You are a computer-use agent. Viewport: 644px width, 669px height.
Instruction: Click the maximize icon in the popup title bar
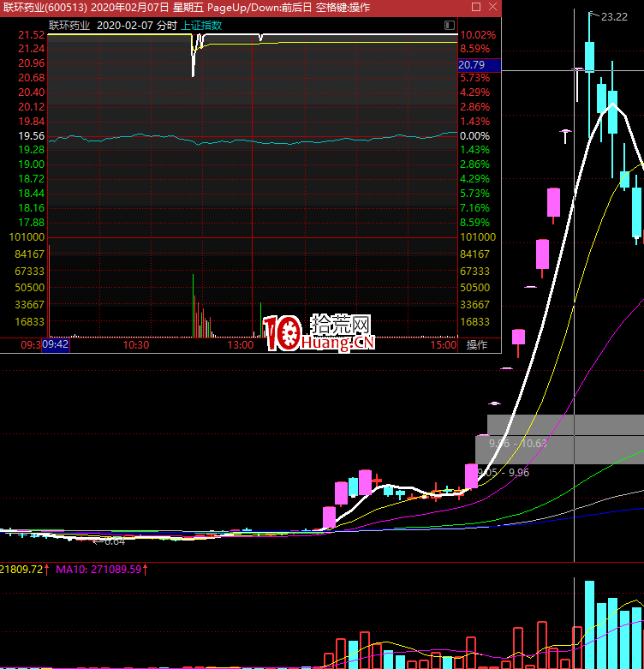click(x=475, y=7)
